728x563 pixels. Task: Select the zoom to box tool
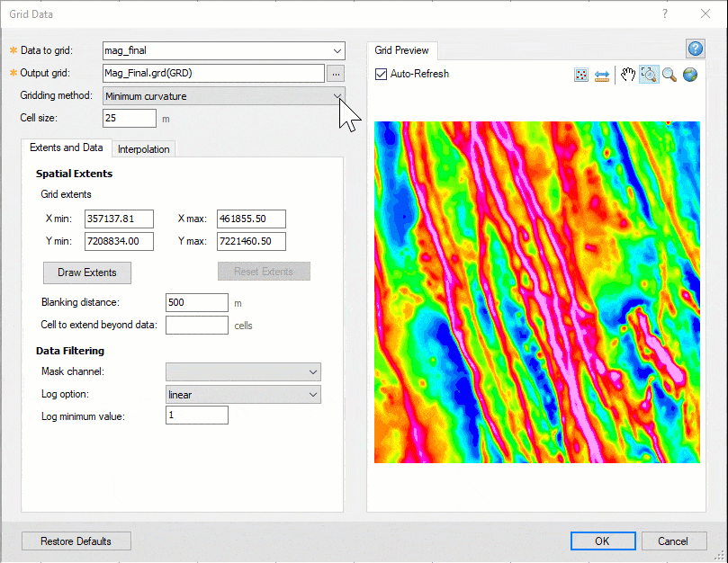click(x=649, y=75)
